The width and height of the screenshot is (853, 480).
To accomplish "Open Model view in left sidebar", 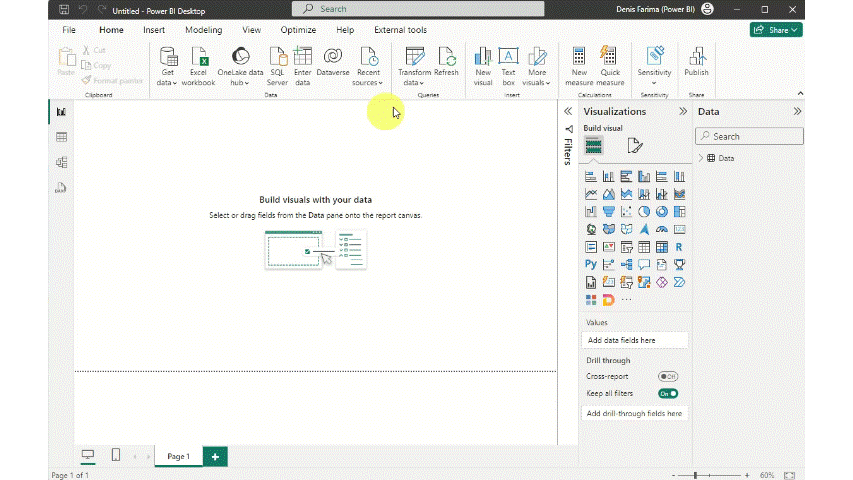I will point(61,162).
